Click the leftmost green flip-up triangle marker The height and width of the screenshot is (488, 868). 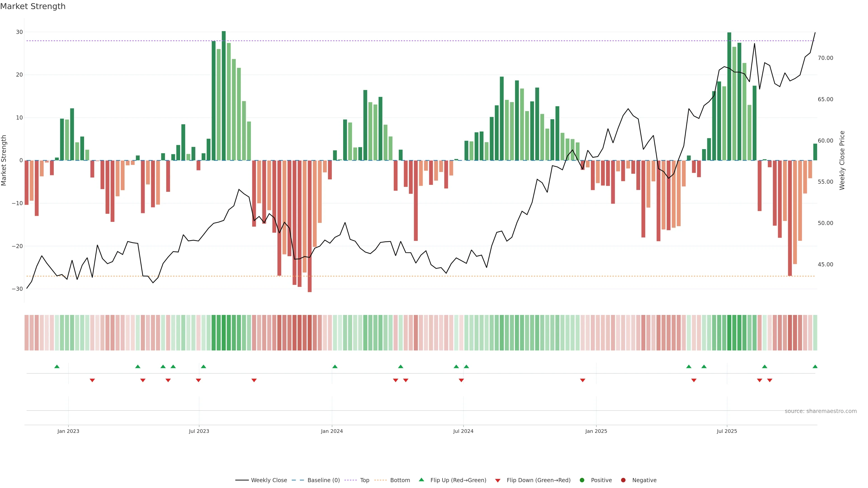(57, 366)
